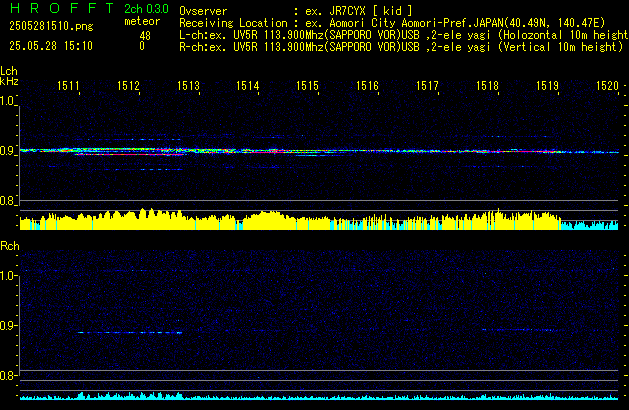Select the version text 2ch 0.3.0
The image size is (629, 410).
tap(146, 9)
